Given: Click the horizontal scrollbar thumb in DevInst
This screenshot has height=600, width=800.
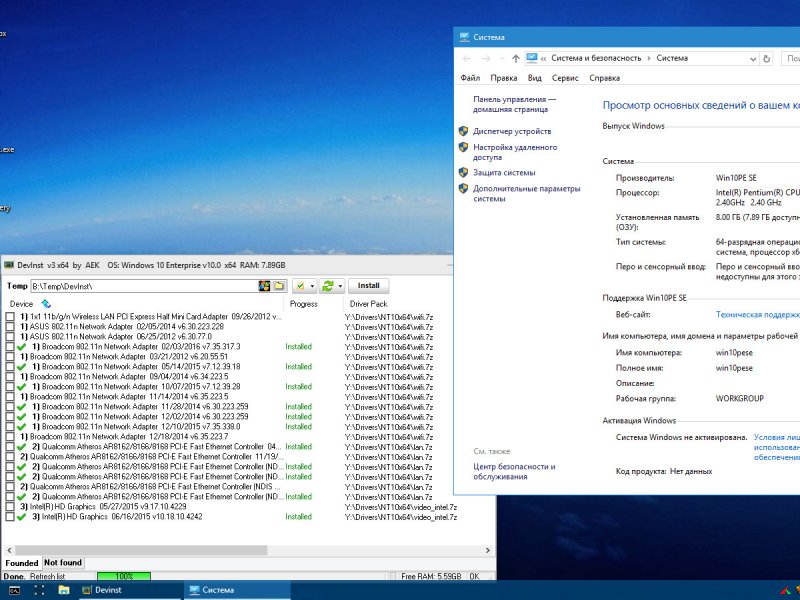Looking at the screenshot, I should (x=141, y=551).
